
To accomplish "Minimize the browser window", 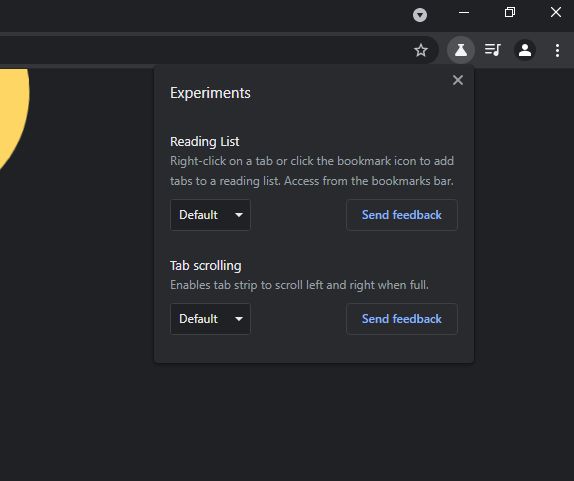I will 464,12.
